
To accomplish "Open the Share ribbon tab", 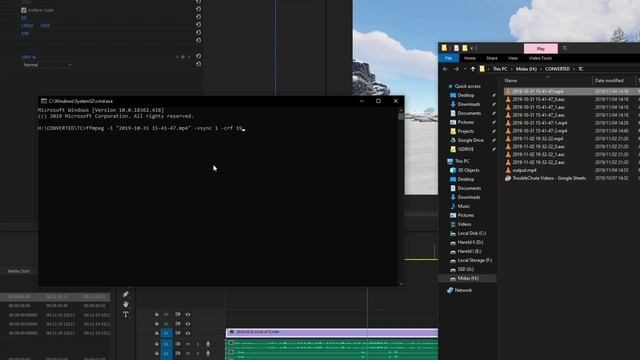I will (x=492, y=58).
